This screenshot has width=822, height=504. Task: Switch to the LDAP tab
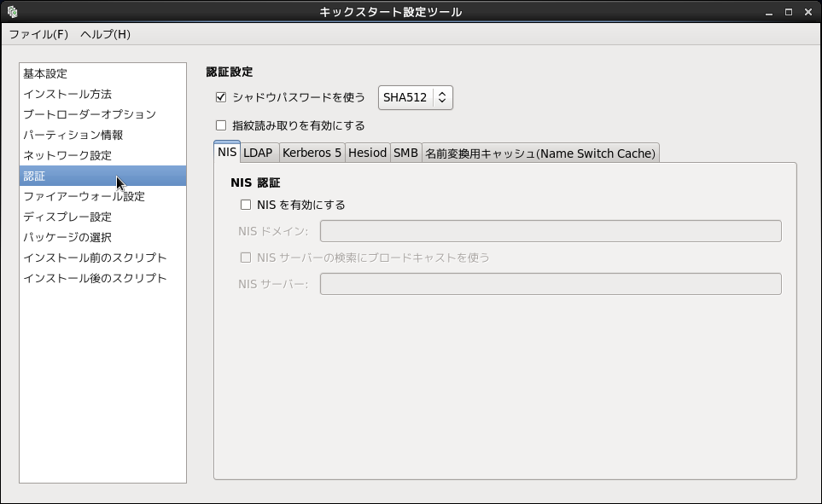coord(258,153)
